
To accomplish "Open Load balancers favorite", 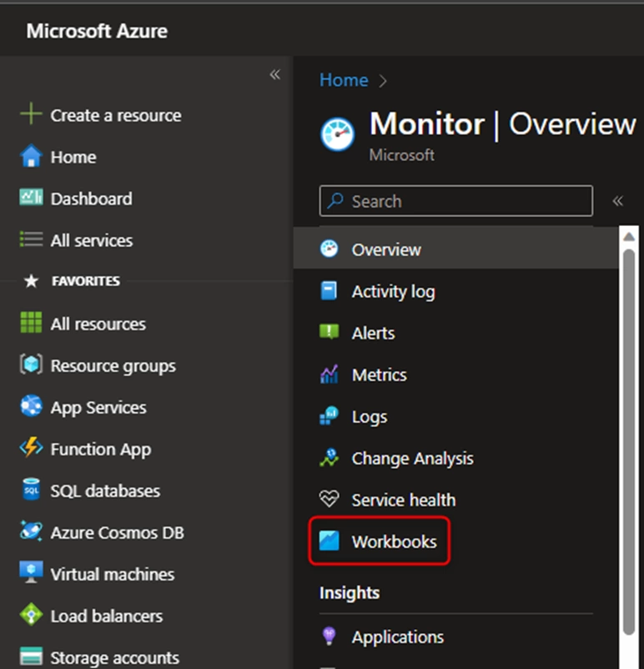I will click(x=107, y=616).
